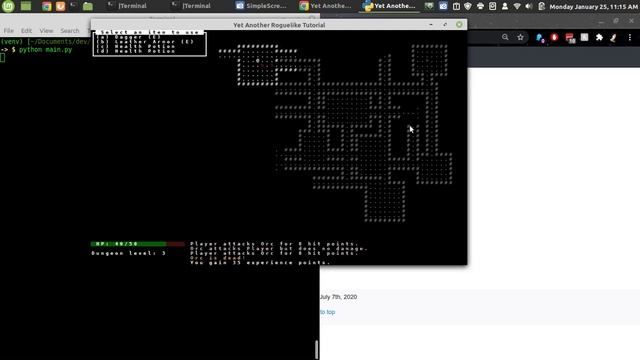640x360 pixels.
Task: Open the clipboard manager tray icon
Action: click(x=456, y=6)
